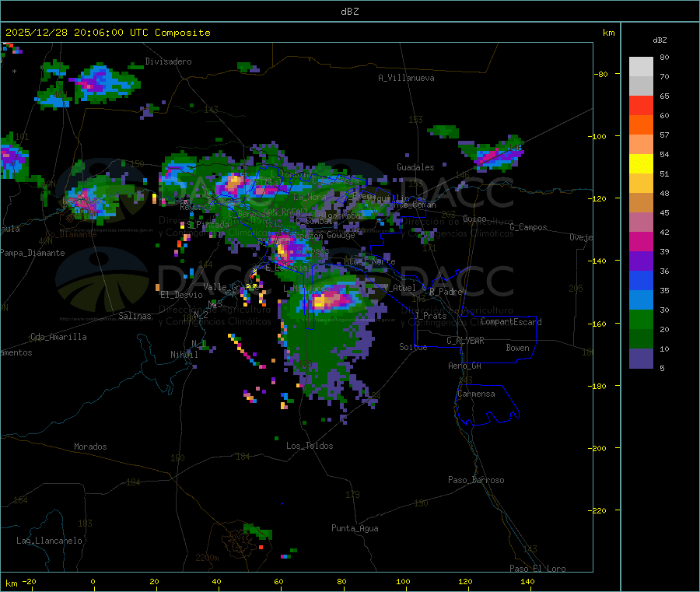700x592 pixels.
Task: Click the Aero_GA label
Action: click(x=465, y=366)
